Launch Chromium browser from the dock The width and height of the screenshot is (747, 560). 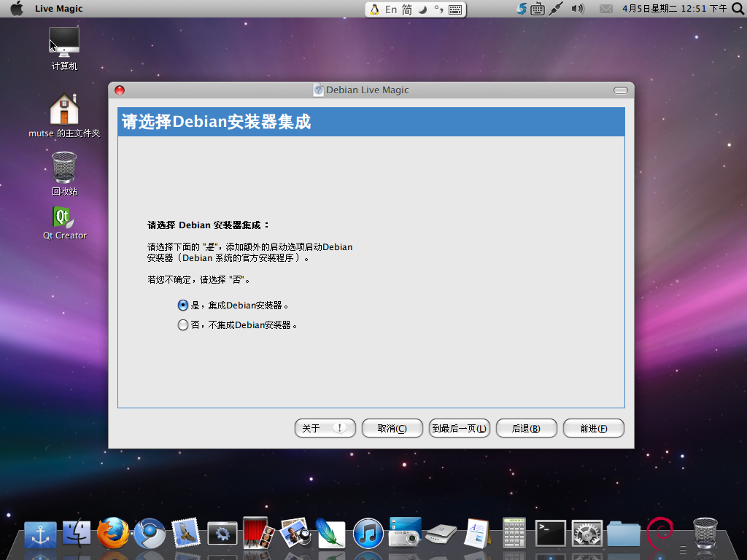pos(150,533)
